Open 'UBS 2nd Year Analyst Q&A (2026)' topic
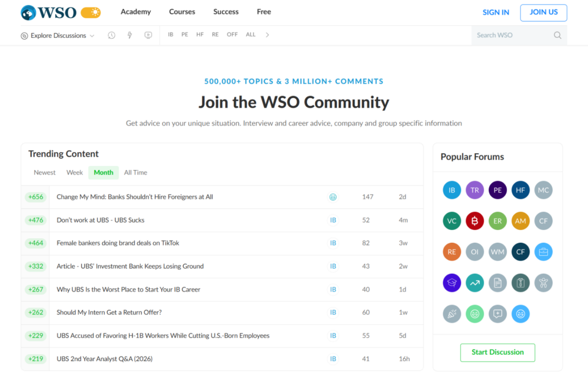The height and width of the screenshot is (392, 588). click(105, 359)
